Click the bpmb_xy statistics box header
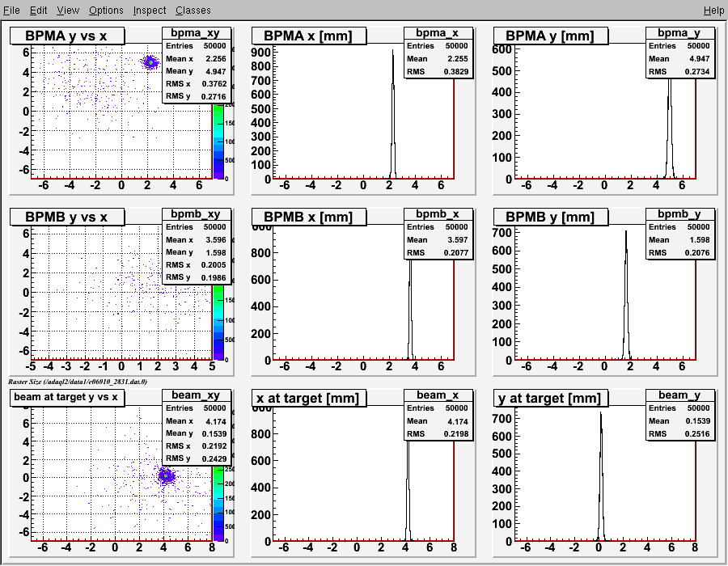This screenshot has height=566, width=728. (196, 214)
